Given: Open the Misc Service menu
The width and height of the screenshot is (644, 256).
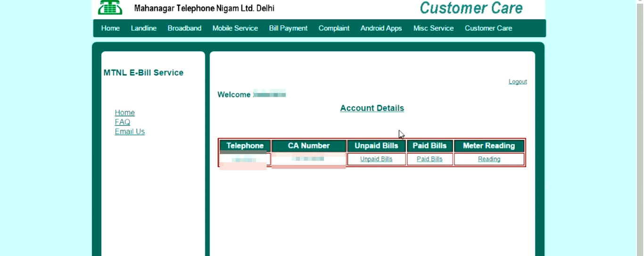Looking at the screenshot, I should (x=433, y=28).
